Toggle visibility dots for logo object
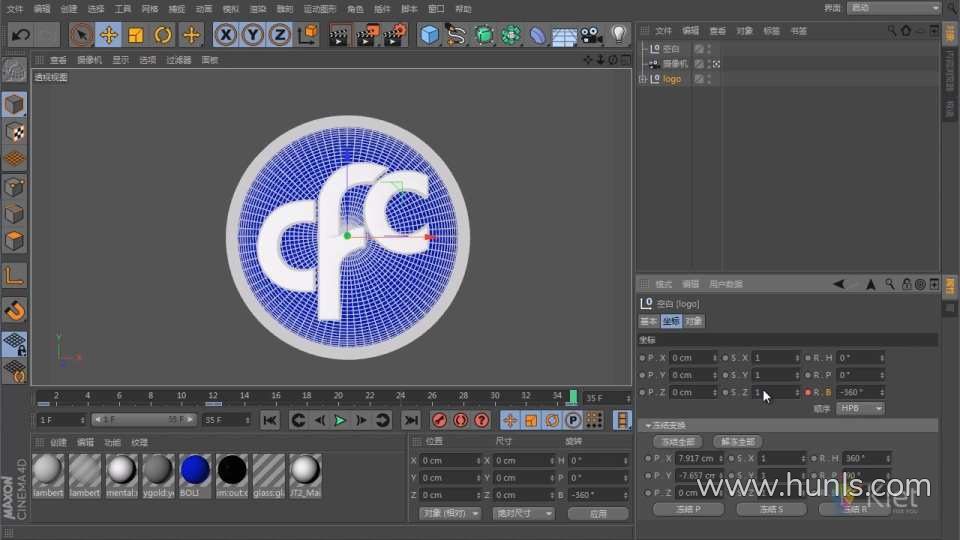960x540 pixels. point(710,79)
